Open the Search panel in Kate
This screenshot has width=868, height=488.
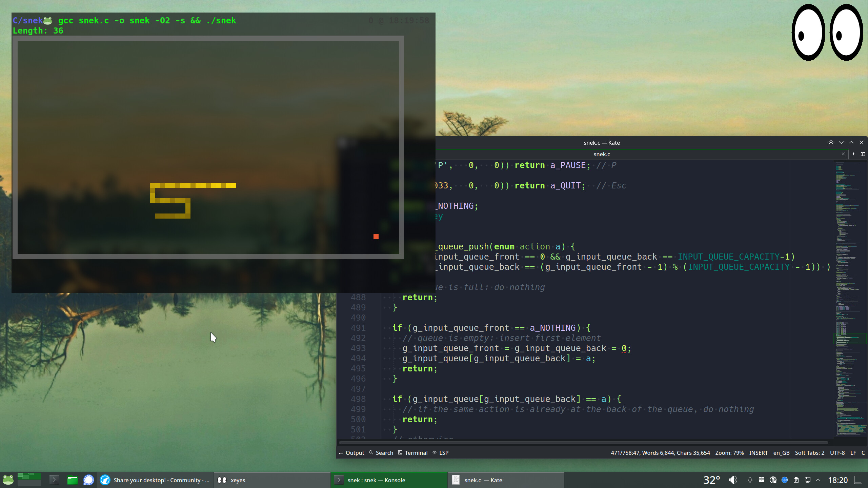pos(381,453)
